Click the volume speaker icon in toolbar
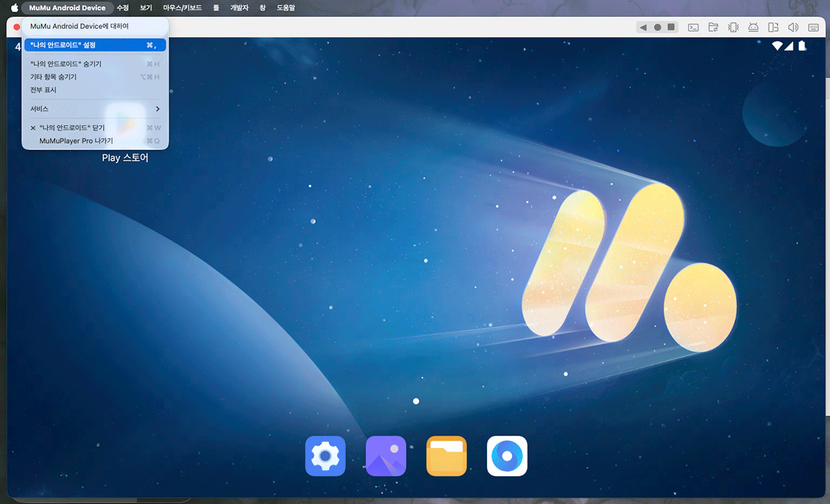This screenshot has width=830, height=504. click(x=793, y=28)
